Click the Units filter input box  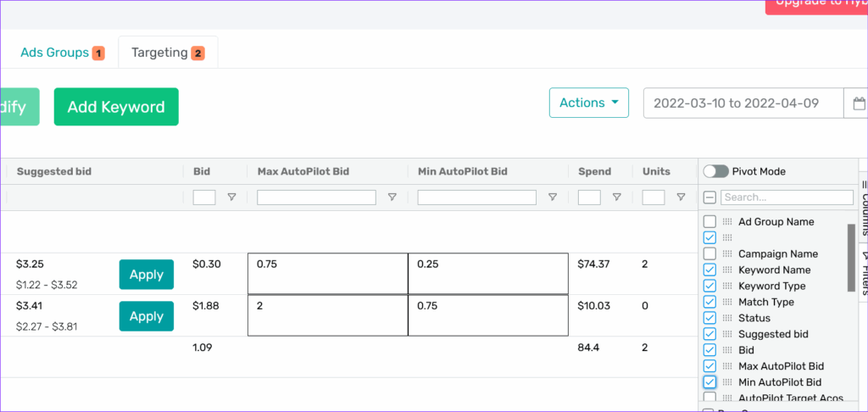pos(654,198)
